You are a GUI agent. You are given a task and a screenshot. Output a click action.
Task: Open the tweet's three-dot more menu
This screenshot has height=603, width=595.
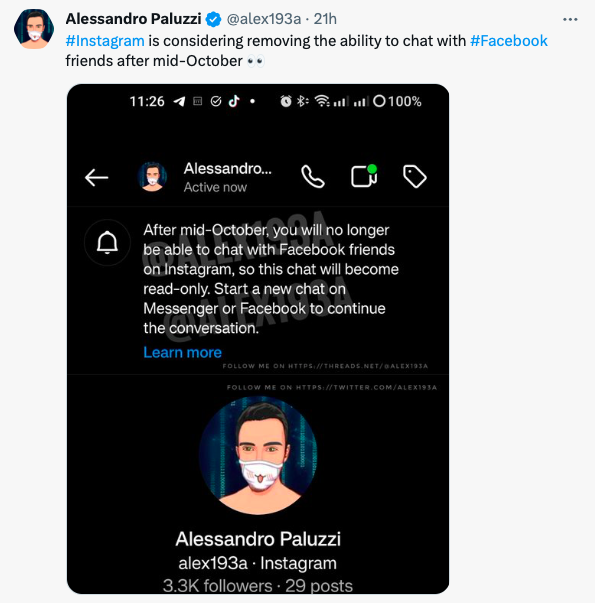coord(570,19)
